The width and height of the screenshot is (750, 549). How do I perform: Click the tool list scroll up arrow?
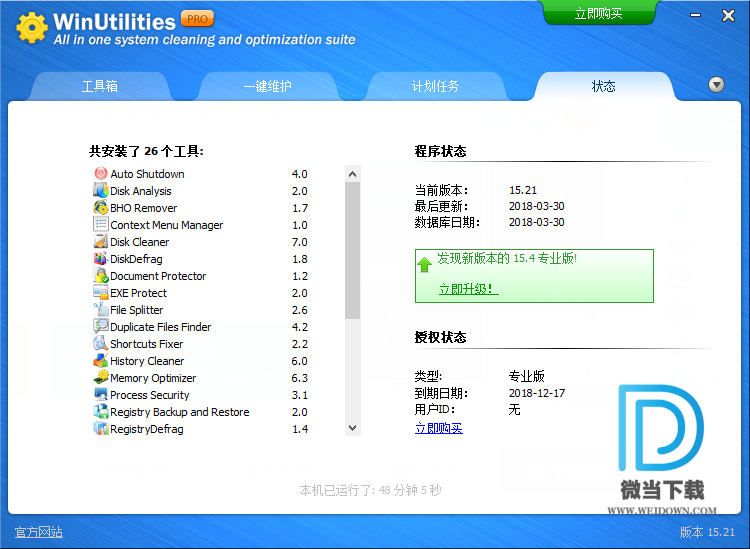coord(353,174)
